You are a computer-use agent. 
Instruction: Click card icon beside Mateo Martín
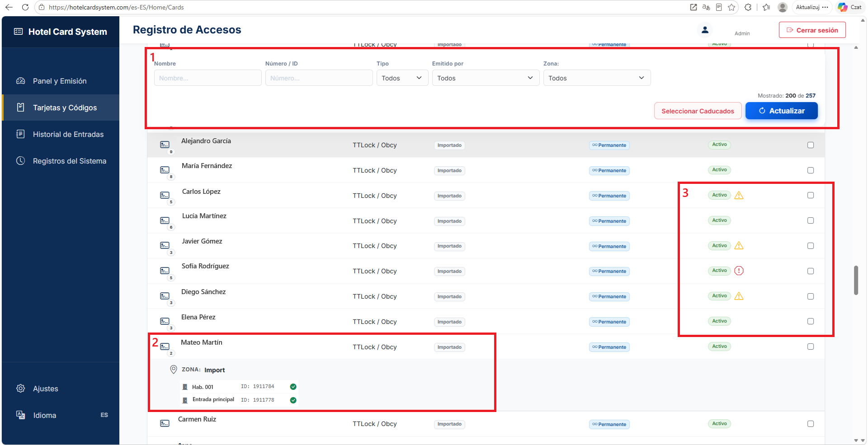click(x=165, y=347)
